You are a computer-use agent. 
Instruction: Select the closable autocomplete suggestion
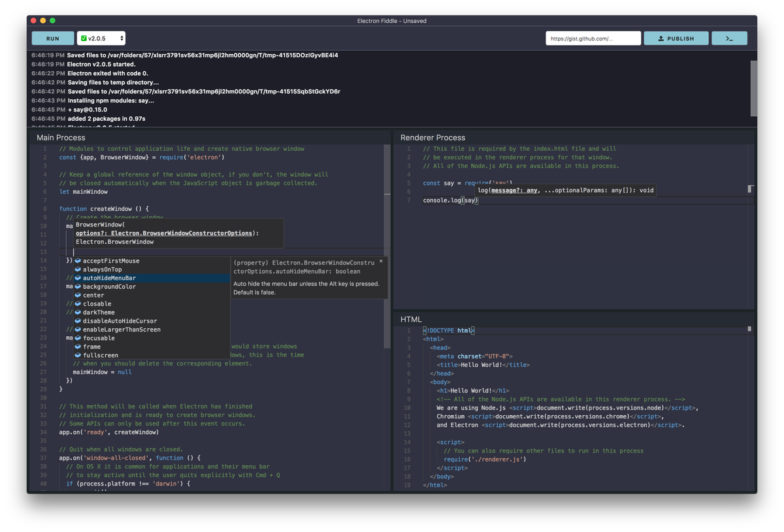point(152,304)
